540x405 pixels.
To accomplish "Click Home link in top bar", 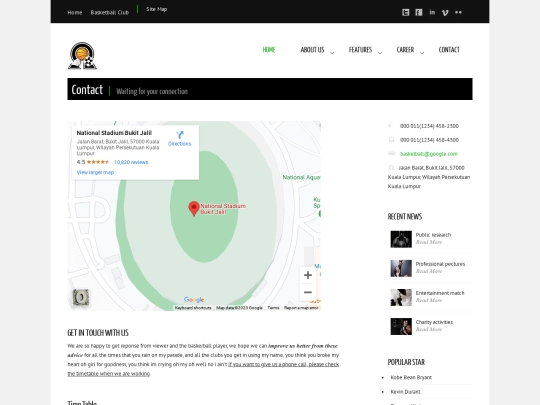I will (75, 12).
